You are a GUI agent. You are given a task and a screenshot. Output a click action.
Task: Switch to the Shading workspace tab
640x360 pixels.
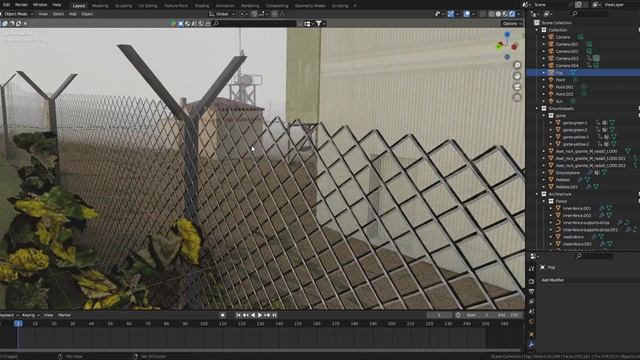coord(202,6)
